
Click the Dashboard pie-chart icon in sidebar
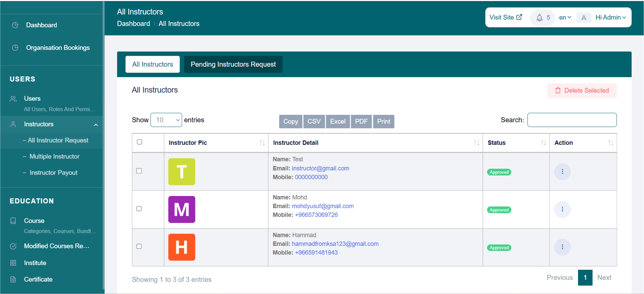[x=15, y=25]
